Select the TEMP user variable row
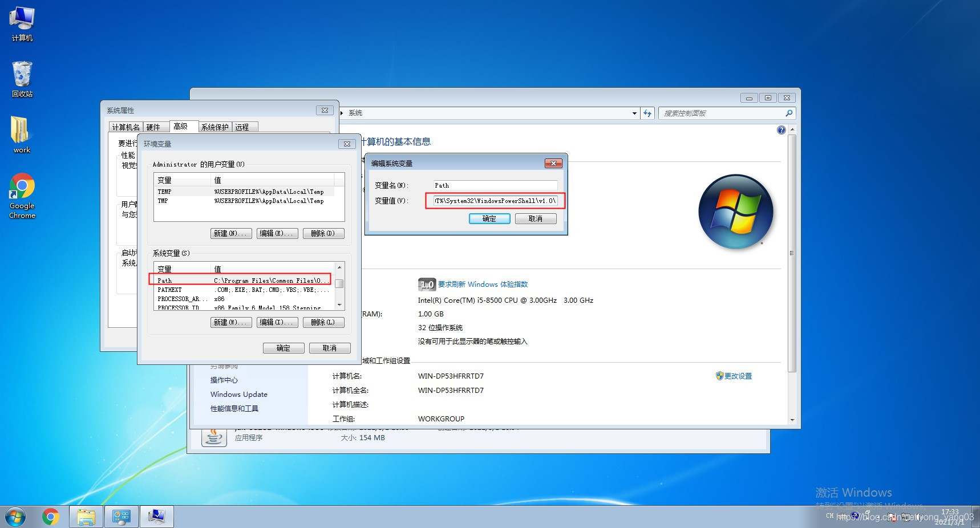 [244, 192]
